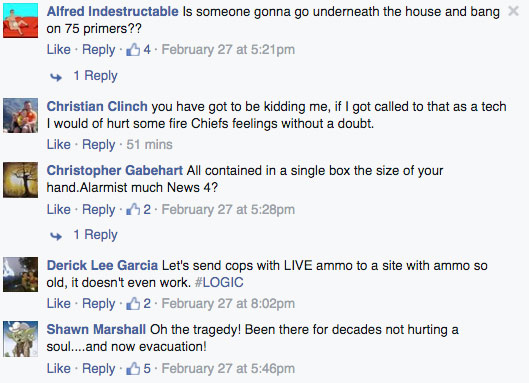The image size is (529, 383).
Task: Expand 1 Reply under Alfred's comment
Action: pyautogui.click(x=95, y=75)
